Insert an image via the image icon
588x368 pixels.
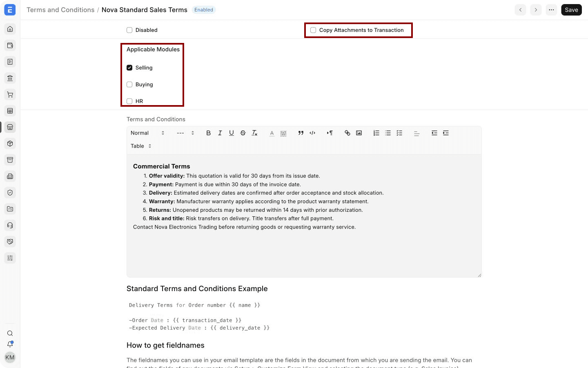point(359,133)
